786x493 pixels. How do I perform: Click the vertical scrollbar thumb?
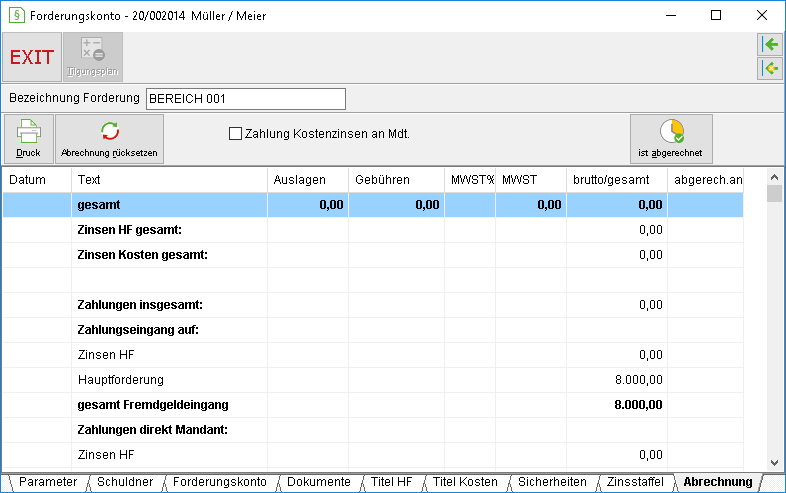[x=774, y=194]
